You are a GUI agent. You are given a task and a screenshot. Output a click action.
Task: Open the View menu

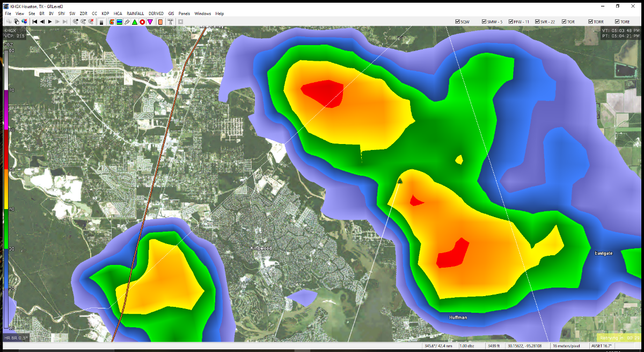click(20, 13)
